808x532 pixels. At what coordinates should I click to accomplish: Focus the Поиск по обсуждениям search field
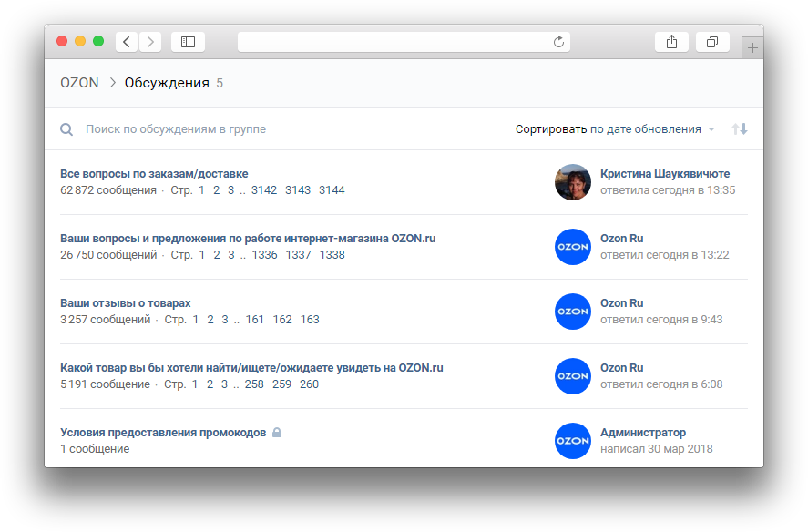pos(176,128)
